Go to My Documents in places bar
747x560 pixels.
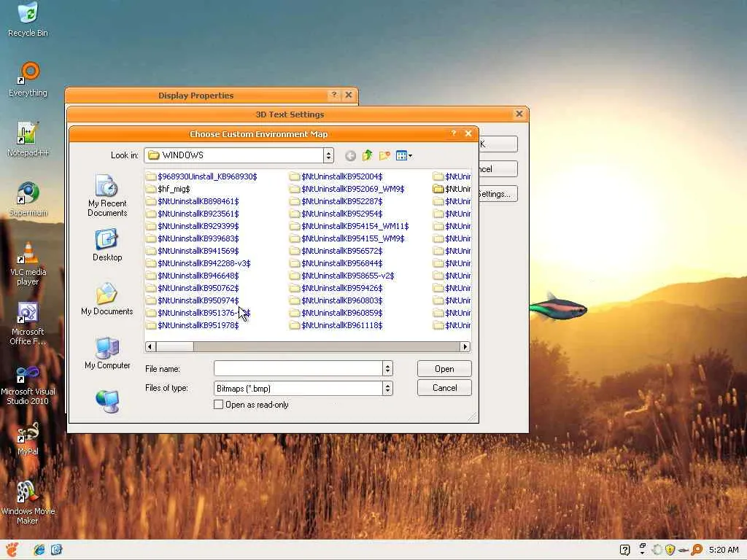click(107, 299)
